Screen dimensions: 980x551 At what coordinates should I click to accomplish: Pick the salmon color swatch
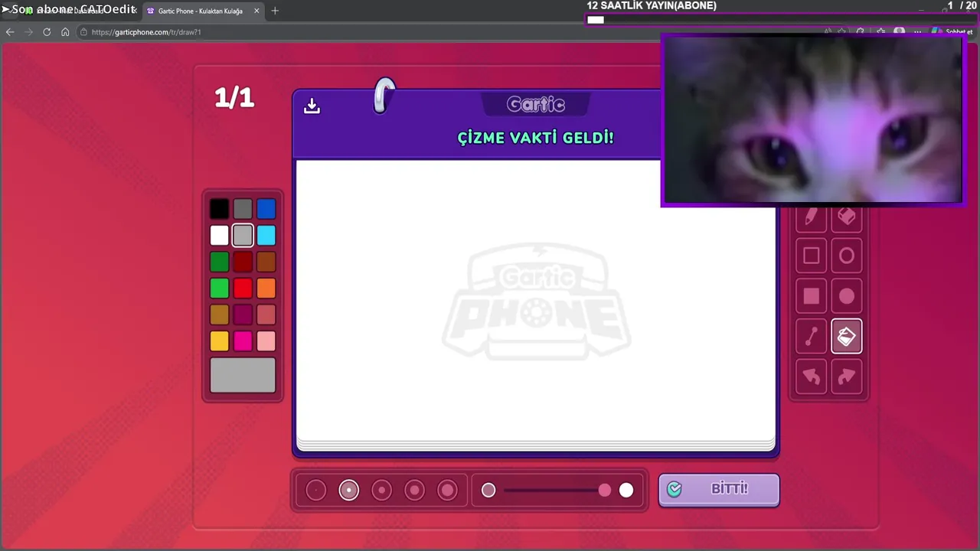coord(266,315)
